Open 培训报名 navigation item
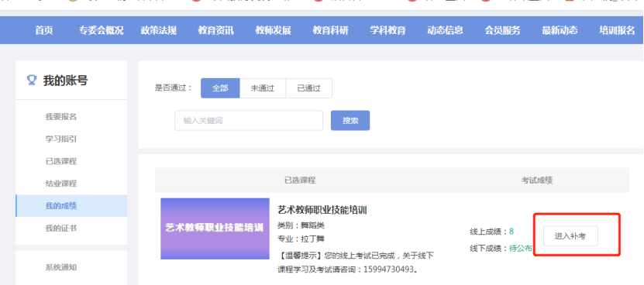 pos(617,30)
